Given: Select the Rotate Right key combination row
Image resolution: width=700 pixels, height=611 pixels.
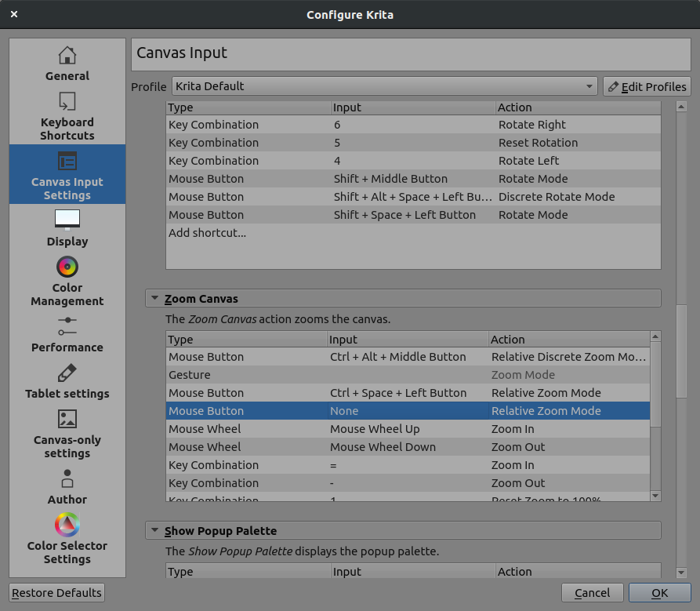Looking at the screenshot, I should (413, 125).
